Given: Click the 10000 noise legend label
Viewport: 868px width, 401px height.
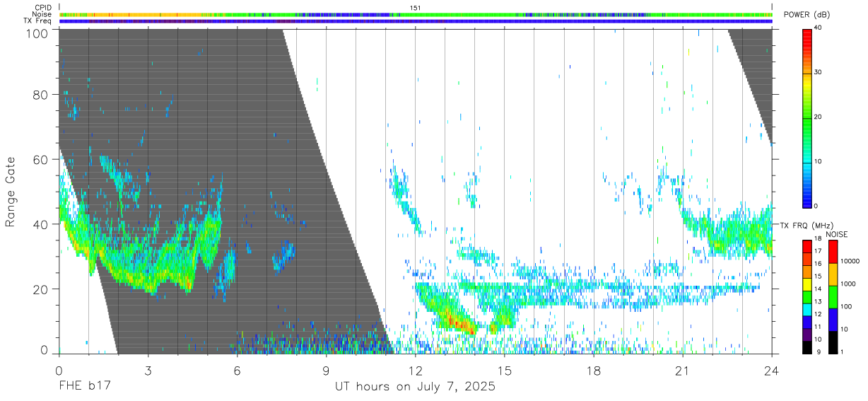Looking at the screenshot, I should pyautogui.click(x=849, y=261).
